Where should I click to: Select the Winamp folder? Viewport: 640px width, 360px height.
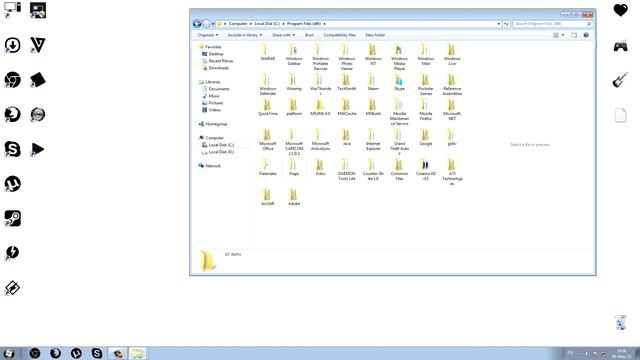(x=294, y=82)
